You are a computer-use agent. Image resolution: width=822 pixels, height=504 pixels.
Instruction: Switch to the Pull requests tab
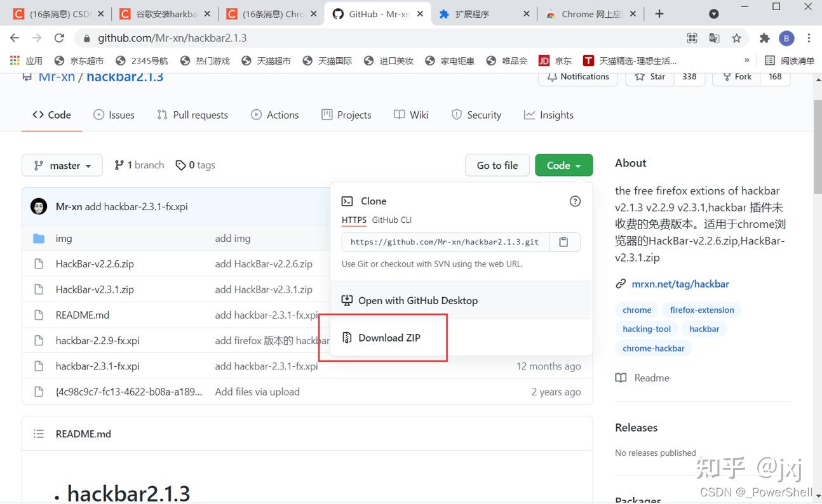pos(192,115)
